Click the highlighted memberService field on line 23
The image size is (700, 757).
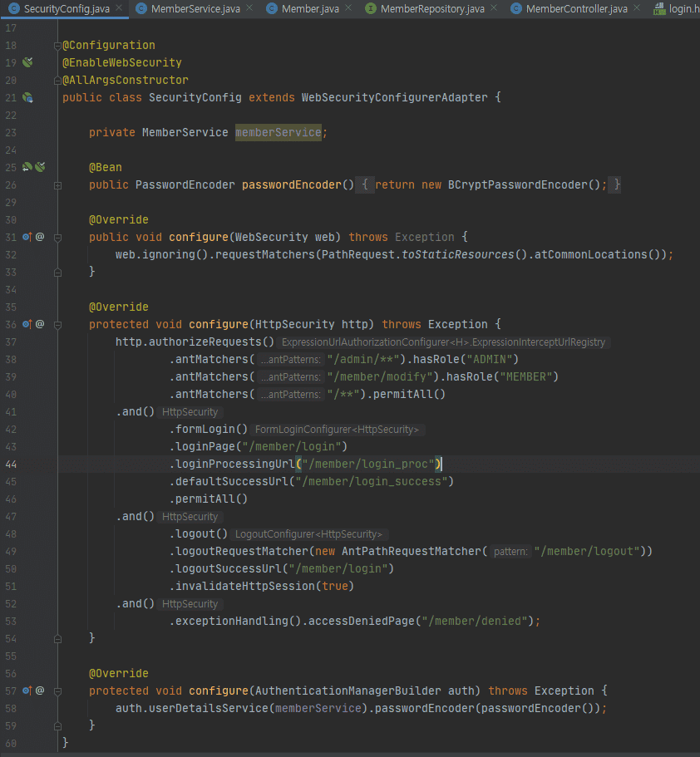(x=279, y=132)
